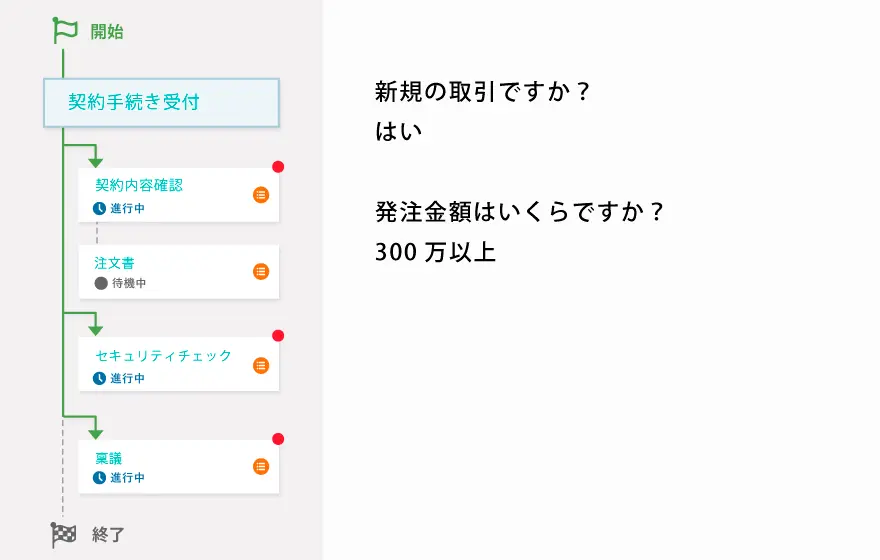
Task: Click the red badge on セキュリティチェック card
Action: pos(278,336)
